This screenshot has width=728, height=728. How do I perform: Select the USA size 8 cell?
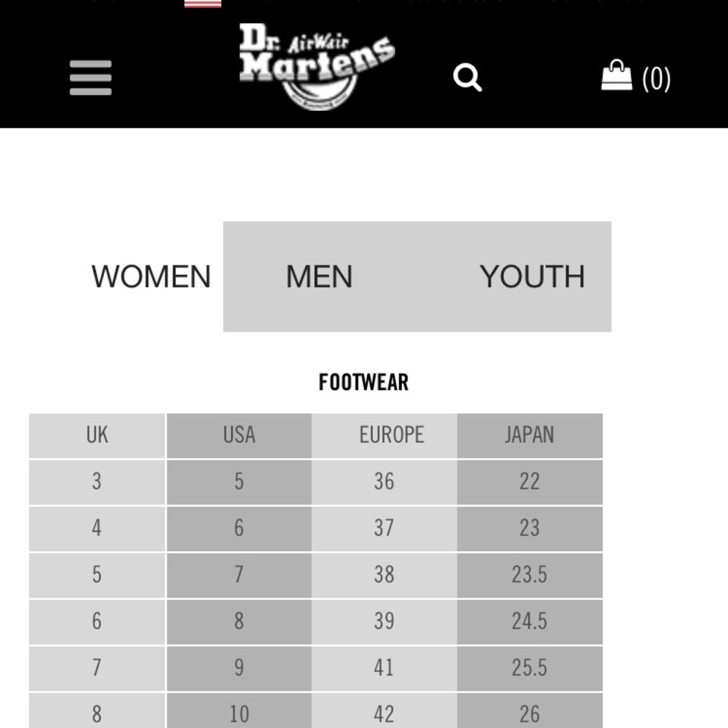coord(239,622)
